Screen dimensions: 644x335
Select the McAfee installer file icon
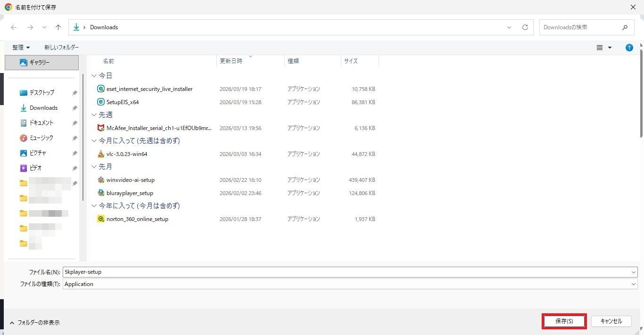point(101,128)
